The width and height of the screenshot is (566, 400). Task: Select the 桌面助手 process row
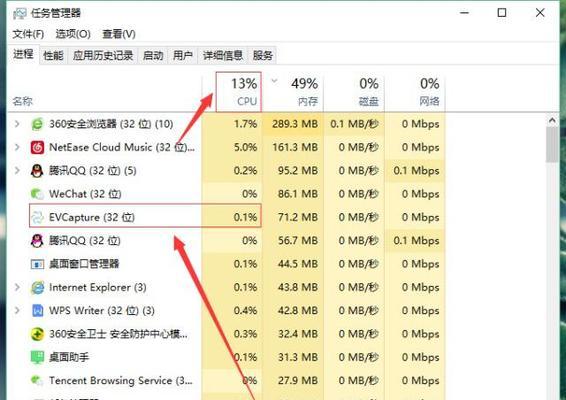click(226, 357)
